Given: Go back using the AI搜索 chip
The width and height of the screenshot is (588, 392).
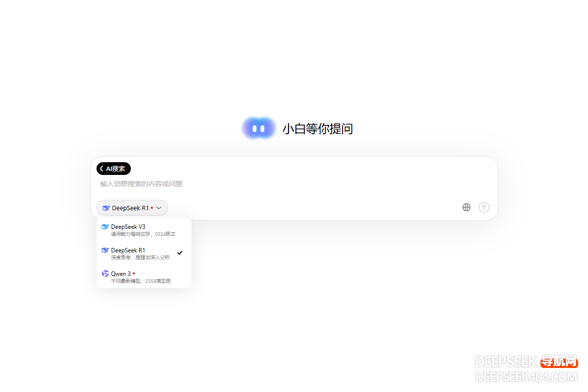Looking at the screenshot, I should click(x=114, y=169).
